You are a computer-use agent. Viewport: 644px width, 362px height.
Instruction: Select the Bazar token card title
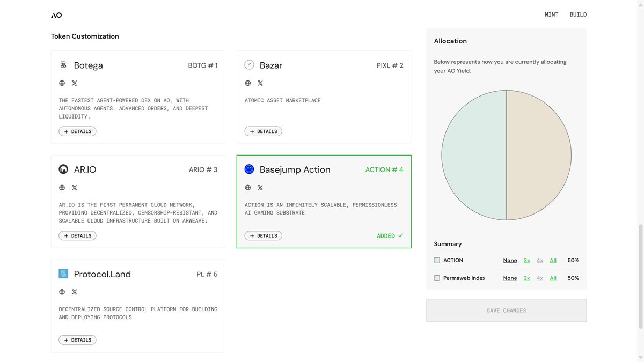tap(271, 65)
